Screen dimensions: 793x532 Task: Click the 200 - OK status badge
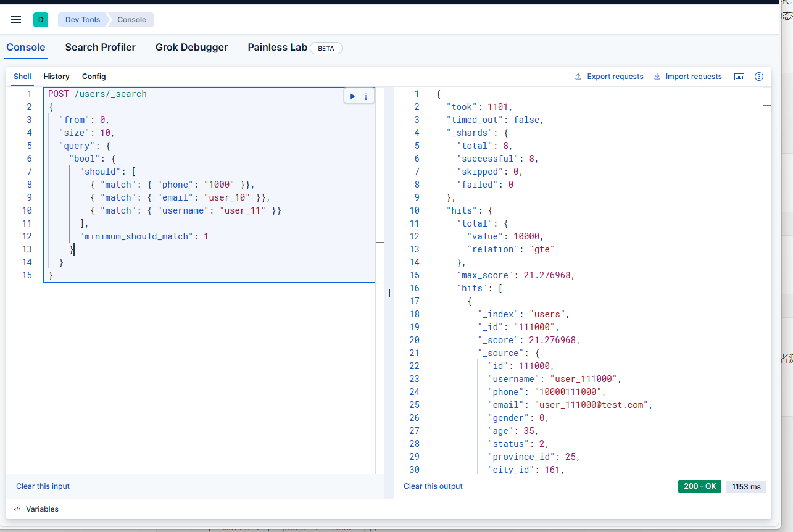pos(699,486)
